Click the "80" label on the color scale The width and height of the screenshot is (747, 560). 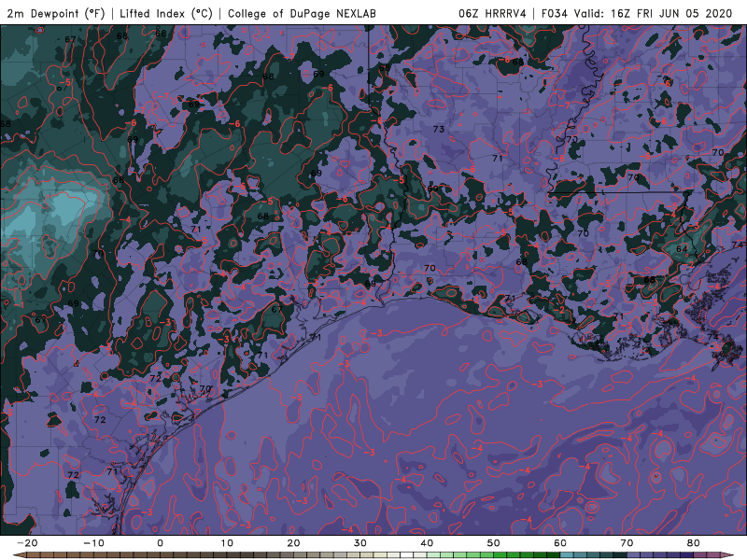coord(694,543)
